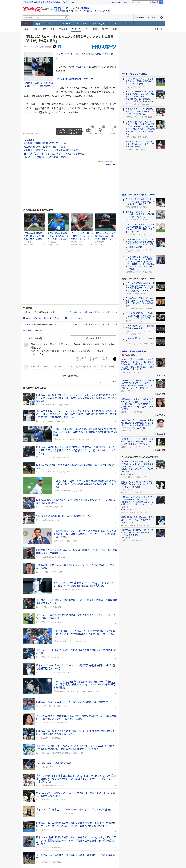Open the 巨 vs. ヤ game result
The height and width of the screenshot is (868, 186).
27,318
